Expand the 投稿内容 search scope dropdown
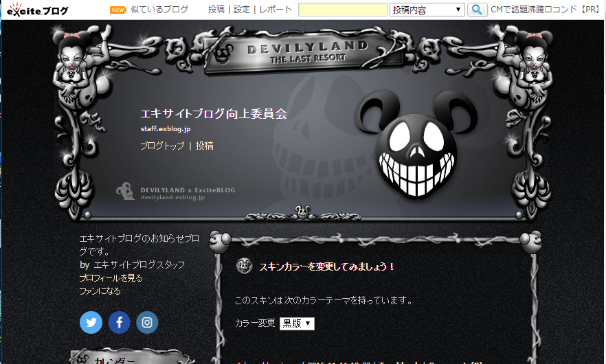The height and width of the screenshot is (364, 606). click(427, 10)
